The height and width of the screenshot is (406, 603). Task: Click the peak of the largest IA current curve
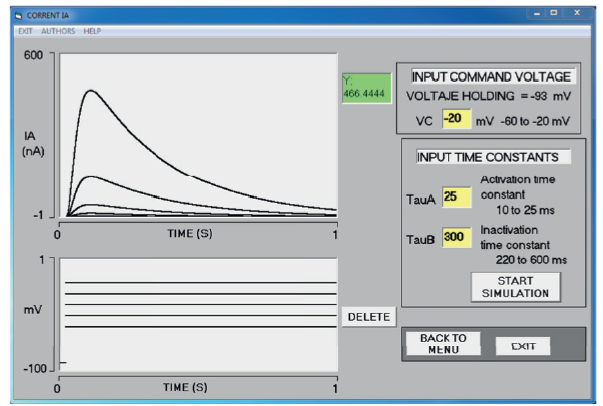92,91
